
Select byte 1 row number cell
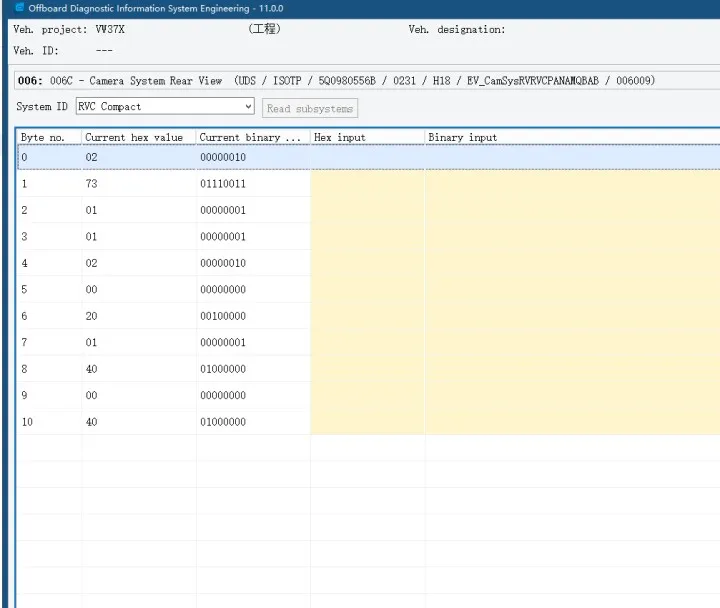[x=49, y=184]
